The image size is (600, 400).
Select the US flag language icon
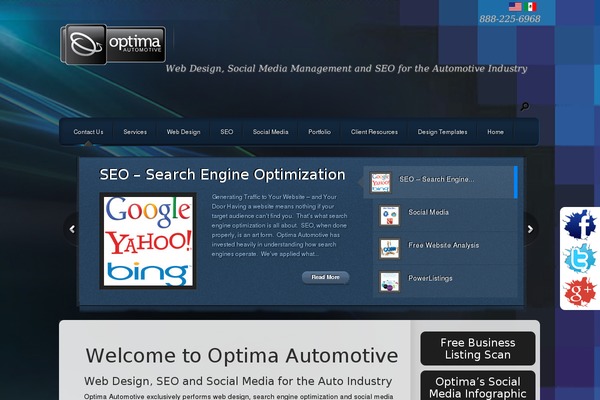tap(515, 7)
